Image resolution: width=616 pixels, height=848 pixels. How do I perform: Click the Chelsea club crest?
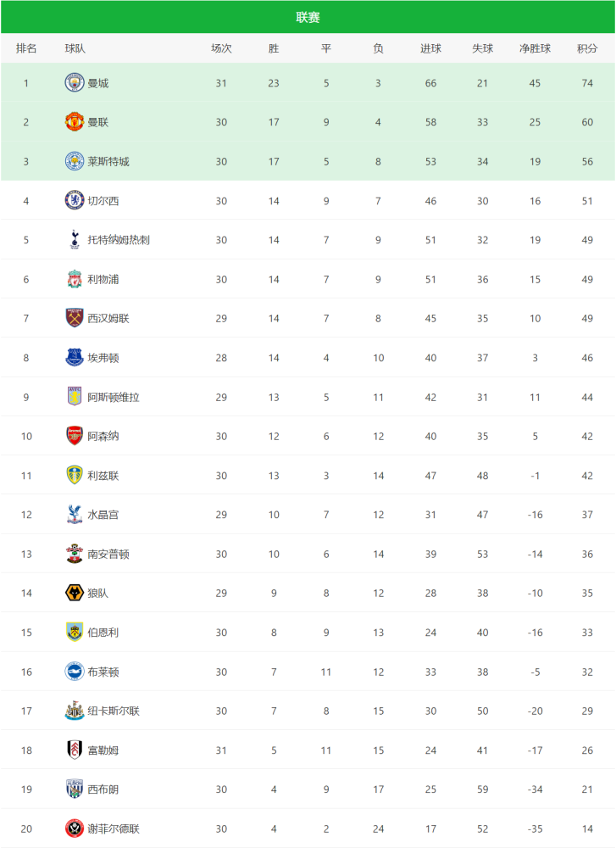[75, 201]
